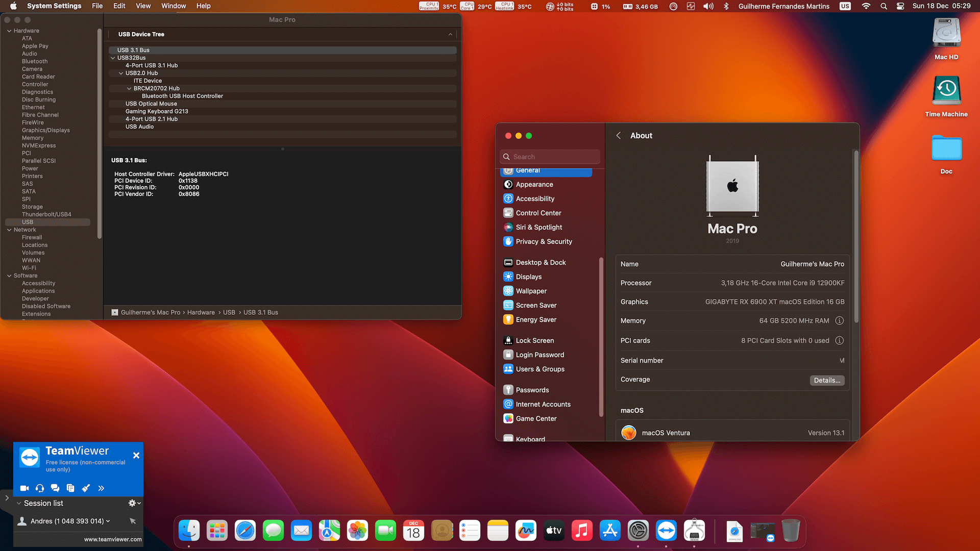
Task: Open the TeamViewer gear settings dropdown
Action: (134, 503)
